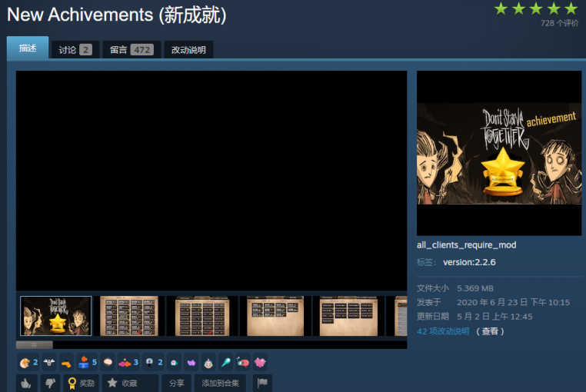Viewport: 586px width, 392px height.
Task: Select the fourth achievement list thumbnail
Action: point(275,316)
